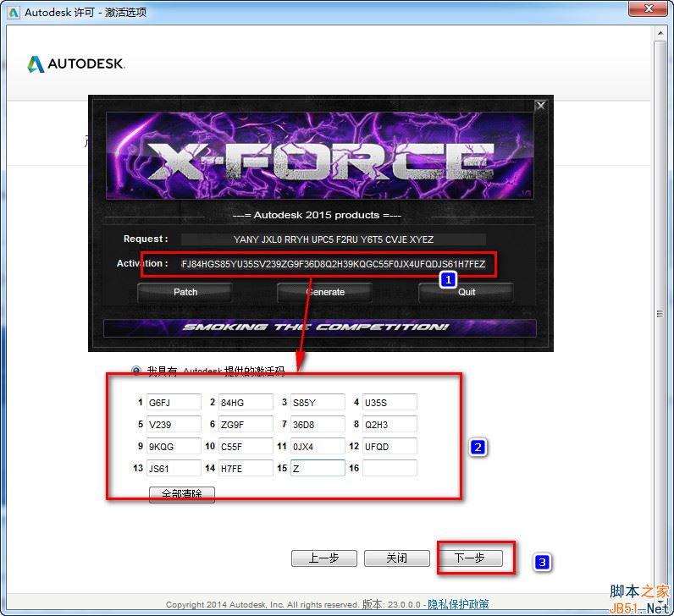Click the Patch button
Image resolution: width=674 pixels, height=616 pixels.
185,292
